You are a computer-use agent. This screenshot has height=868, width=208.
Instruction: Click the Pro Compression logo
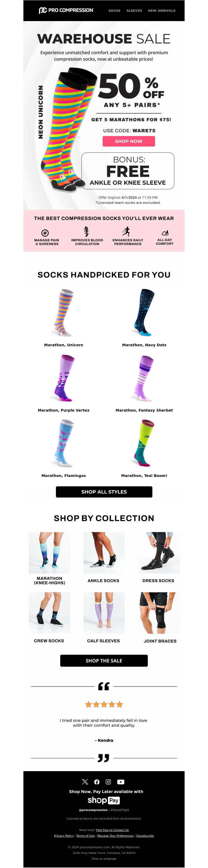(66, 10)
